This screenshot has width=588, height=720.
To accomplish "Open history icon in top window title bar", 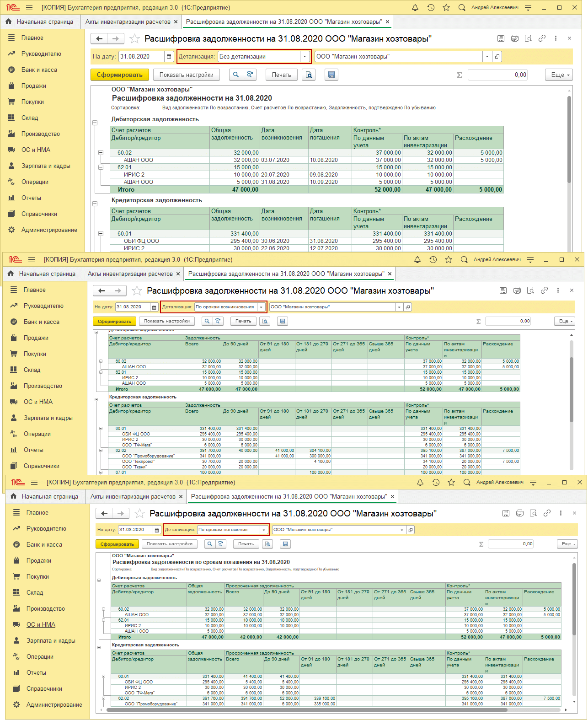I will click(431, 8).
